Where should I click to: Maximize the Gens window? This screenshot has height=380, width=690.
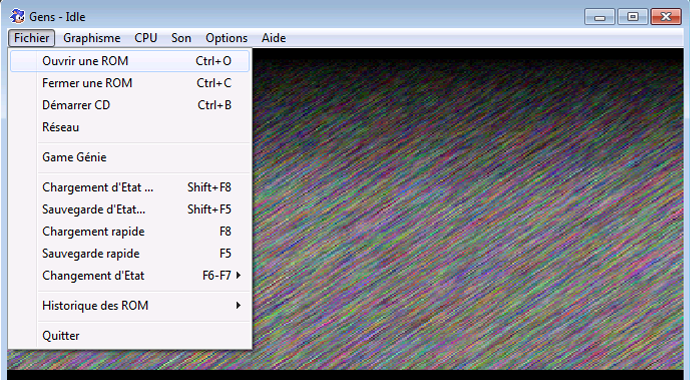(633, 17)
